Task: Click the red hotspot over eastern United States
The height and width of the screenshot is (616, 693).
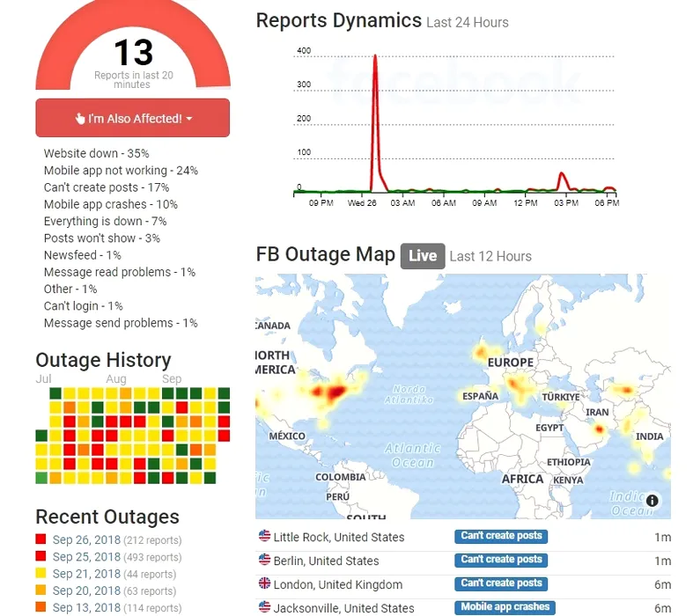Action: [x=335, y=392]
